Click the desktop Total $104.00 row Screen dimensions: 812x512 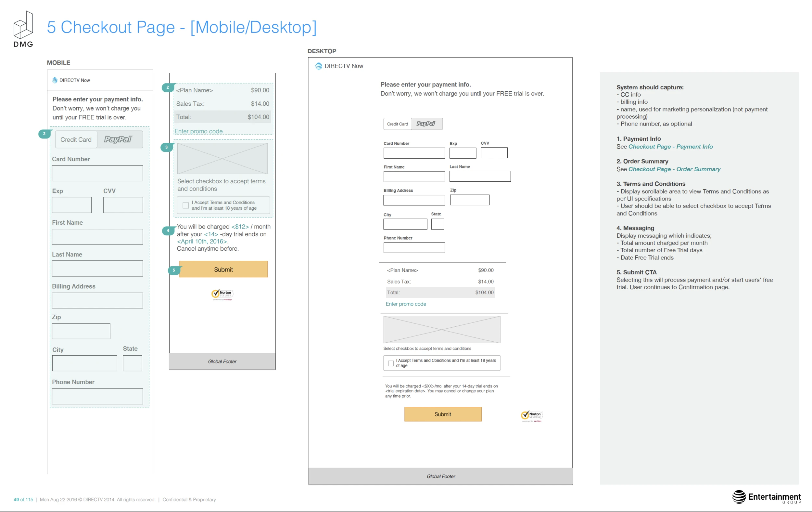(440, 293)
